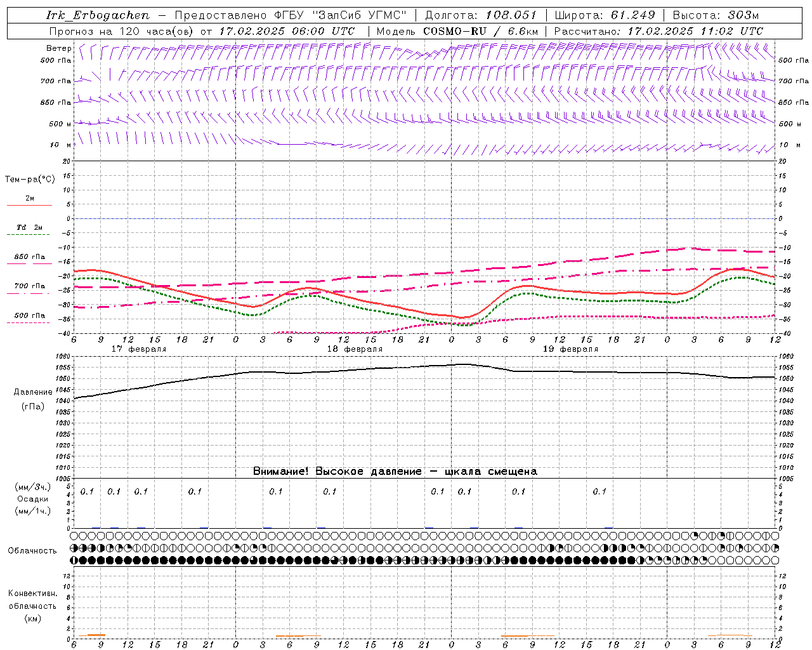Click the Ветер panel label

point(58,48)
